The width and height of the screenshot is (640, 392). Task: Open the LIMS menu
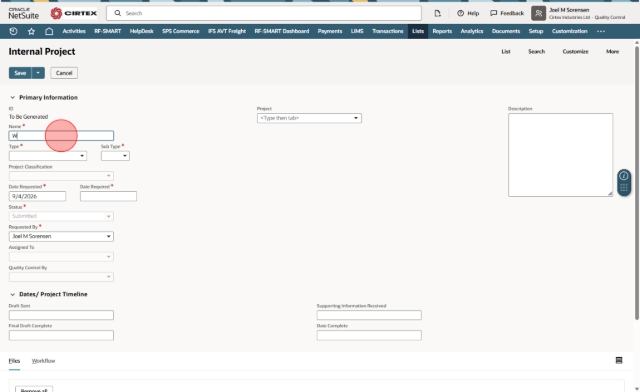click(357, 31)
